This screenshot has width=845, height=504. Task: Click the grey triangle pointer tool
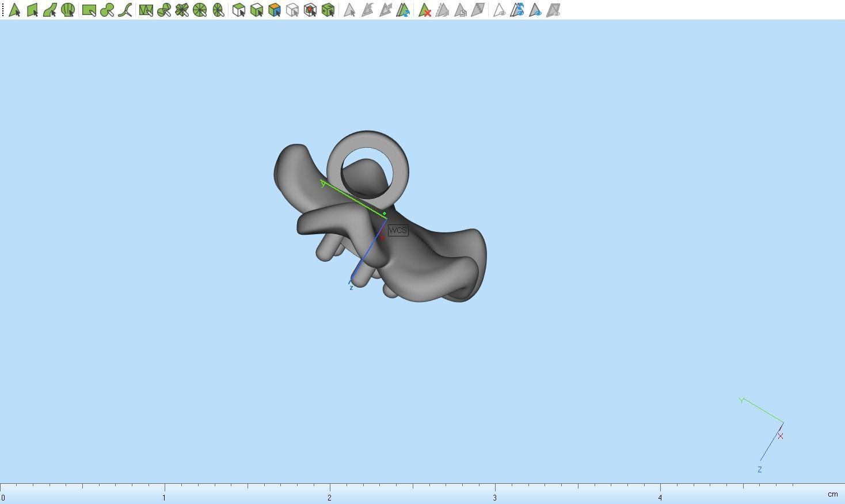click(x=349, y=10)
